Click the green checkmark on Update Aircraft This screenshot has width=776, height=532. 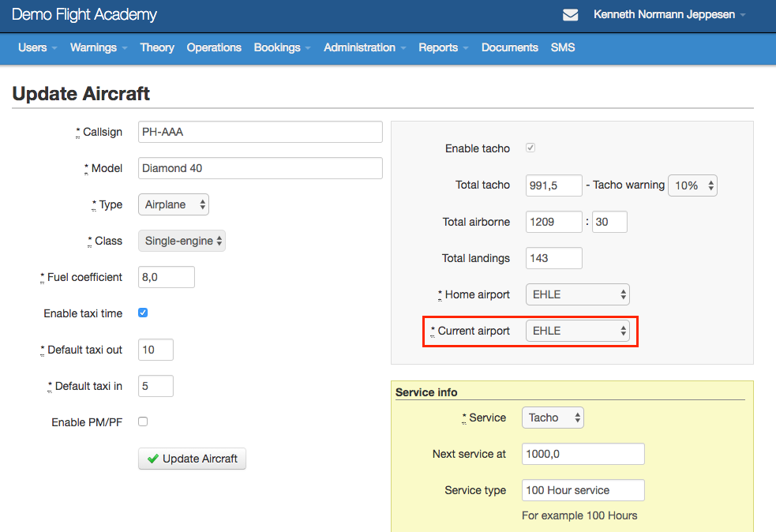click(153, 459)
